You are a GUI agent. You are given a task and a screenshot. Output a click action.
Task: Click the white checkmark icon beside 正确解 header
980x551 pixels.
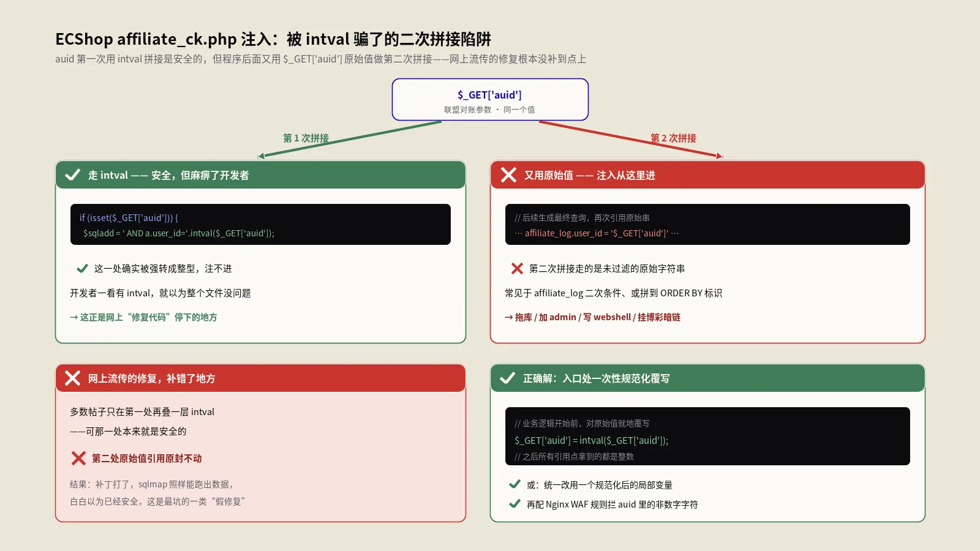pos(507,378)
